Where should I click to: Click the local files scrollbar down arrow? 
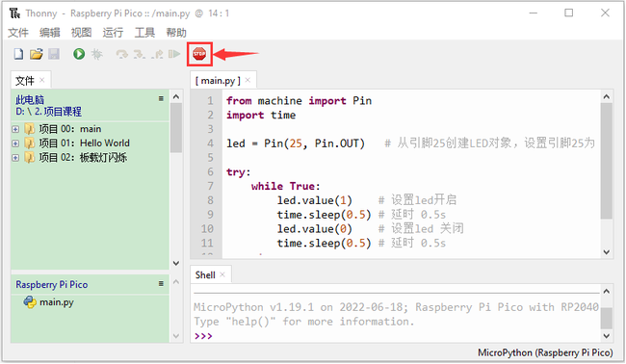pos(176,263)
